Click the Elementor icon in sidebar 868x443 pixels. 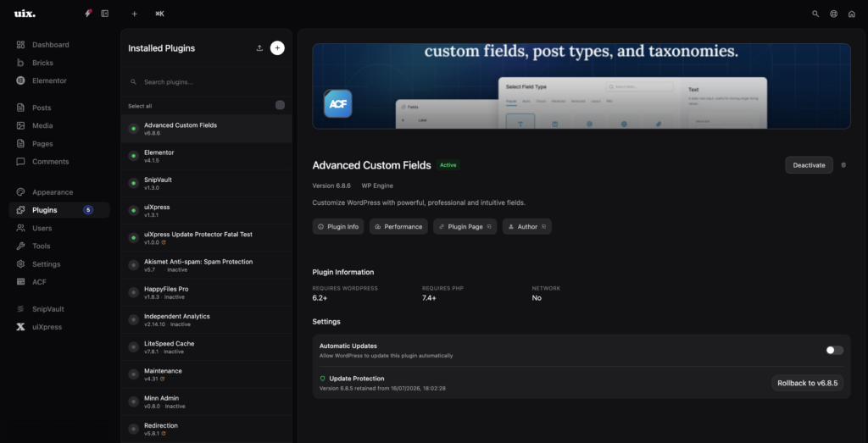pos(20,80)
